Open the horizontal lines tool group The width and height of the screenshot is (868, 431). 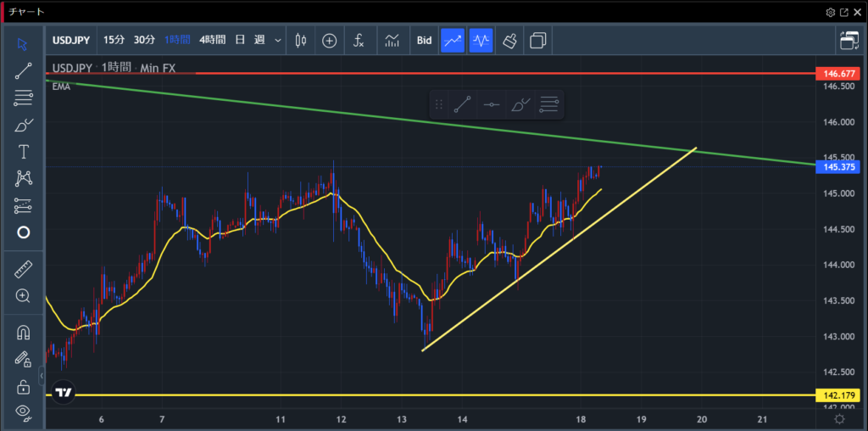(23, 98)
